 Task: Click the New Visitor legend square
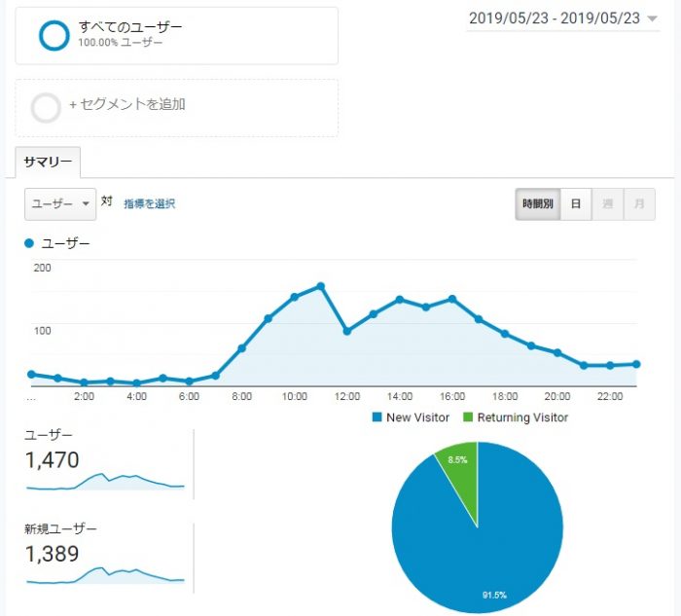377,417
